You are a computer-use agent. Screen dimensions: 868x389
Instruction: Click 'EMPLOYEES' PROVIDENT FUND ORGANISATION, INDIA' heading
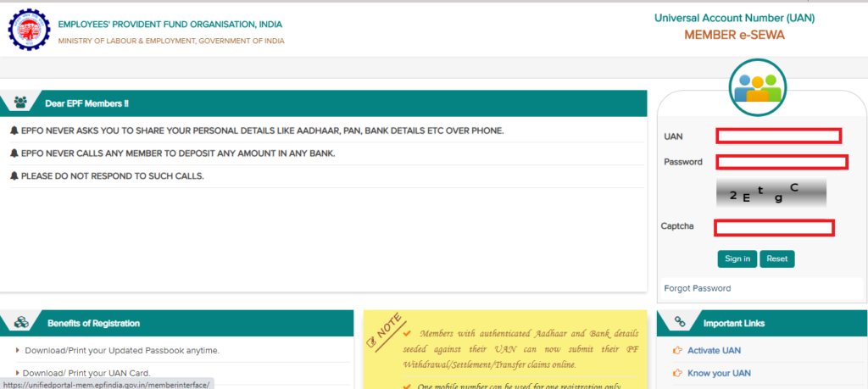coord(170,25)
